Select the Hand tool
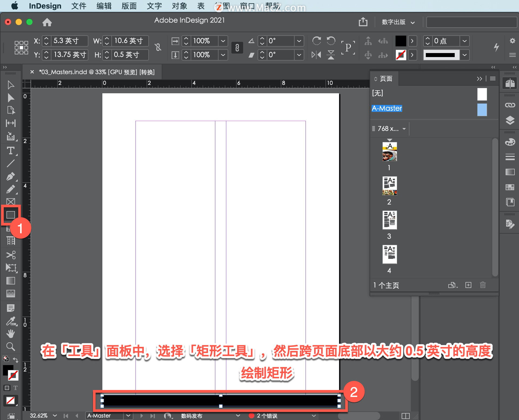This screenshot has width=519, height=420. pyautogui.click(x=11, y=334)
